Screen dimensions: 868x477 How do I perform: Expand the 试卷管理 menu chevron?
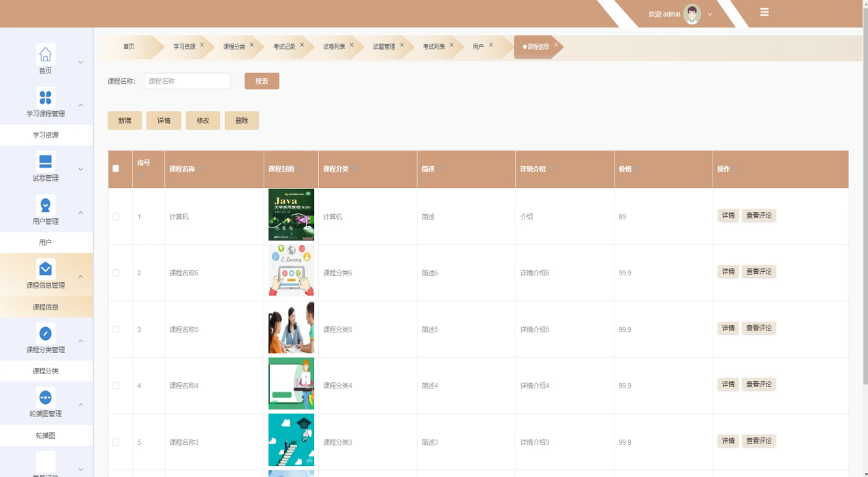coord(80,170)
